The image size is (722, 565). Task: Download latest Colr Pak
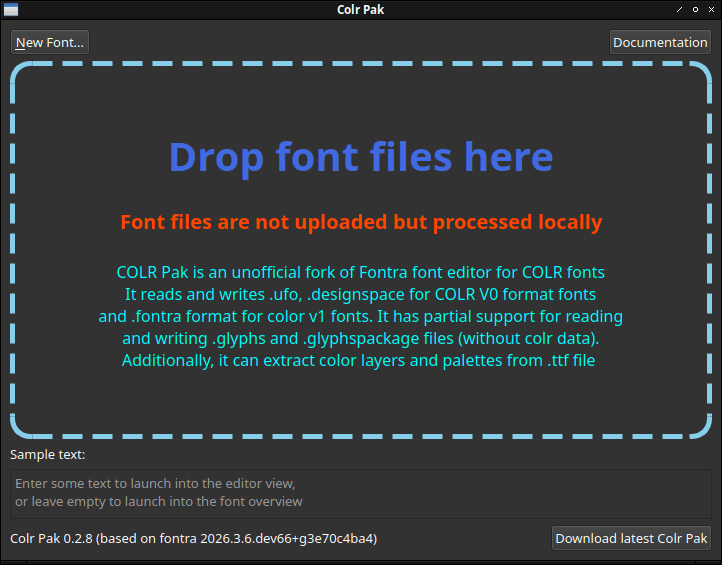click(631, 538)
